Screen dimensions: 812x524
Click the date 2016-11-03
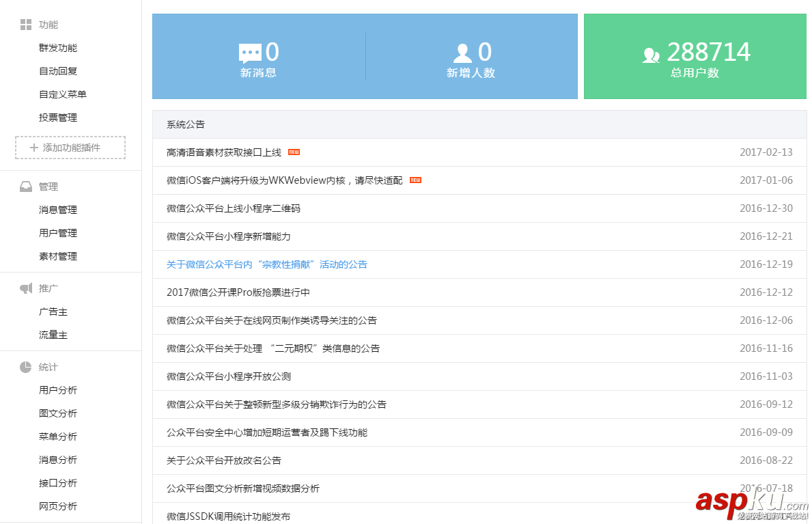click(766, 376)
